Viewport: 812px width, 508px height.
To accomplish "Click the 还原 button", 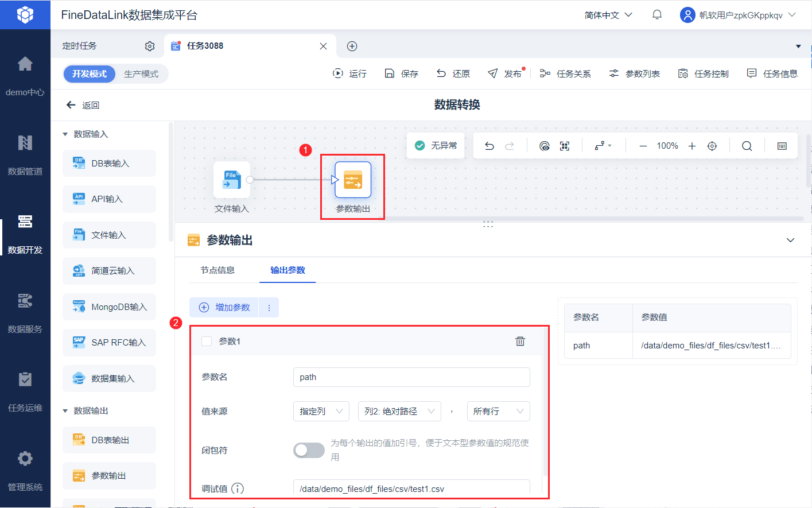I will (x=453, y=73).
